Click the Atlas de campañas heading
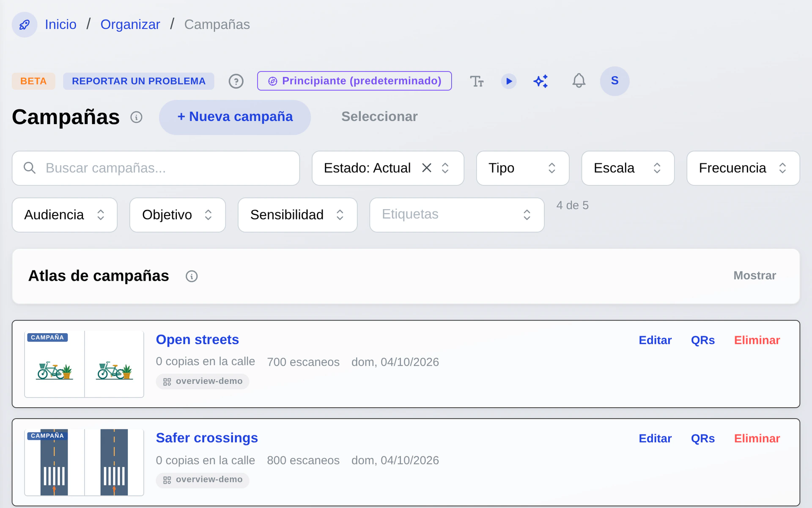The width and height of the screenshot is (812, 508). pyautogui.click(x=99, y=276)
